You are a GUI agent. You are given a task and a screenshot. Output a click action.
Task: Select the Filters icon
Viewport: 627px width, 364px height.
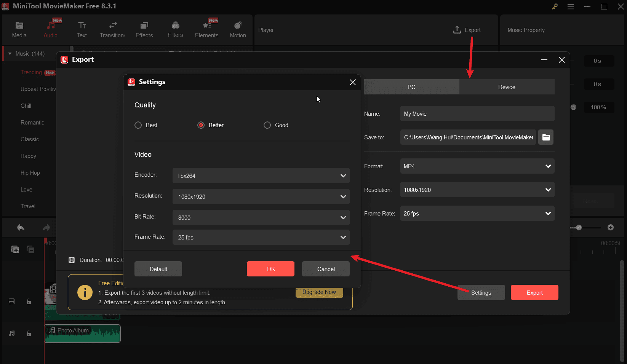click(x=175, y=29)
